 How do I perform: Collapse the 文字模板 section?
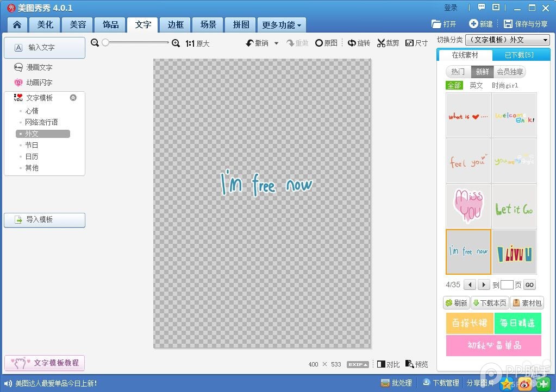coord(73,98)
